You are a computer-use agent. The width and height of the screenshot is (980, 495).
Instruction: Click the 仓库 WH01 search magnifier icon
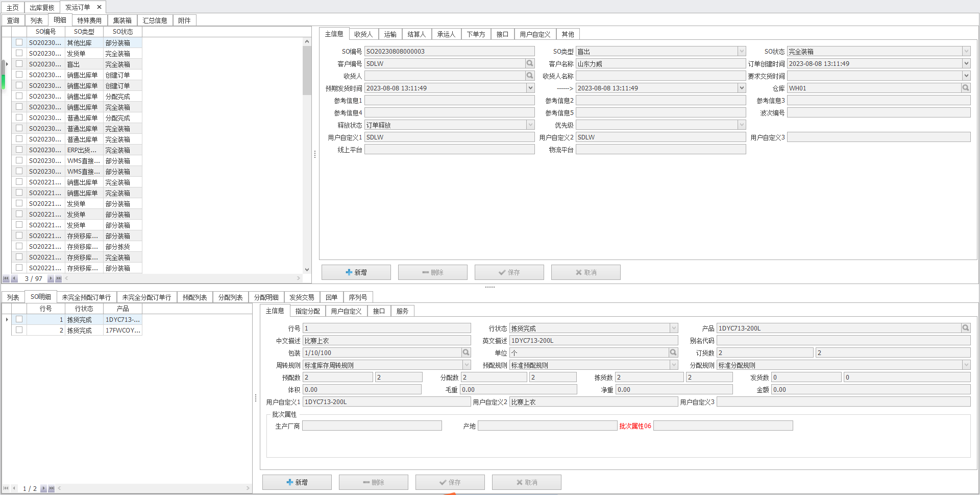click(x=966, y=88)
